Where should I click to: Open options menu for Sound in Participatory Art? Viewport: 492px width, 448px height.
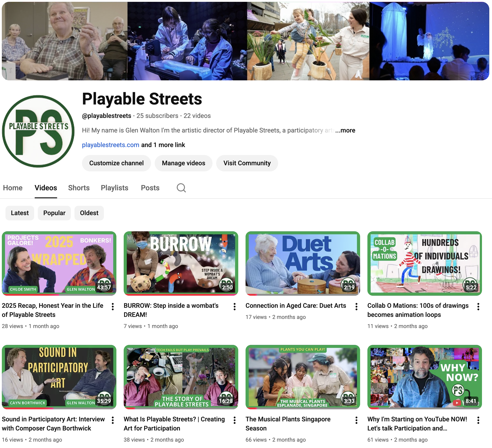coord(113,420)
